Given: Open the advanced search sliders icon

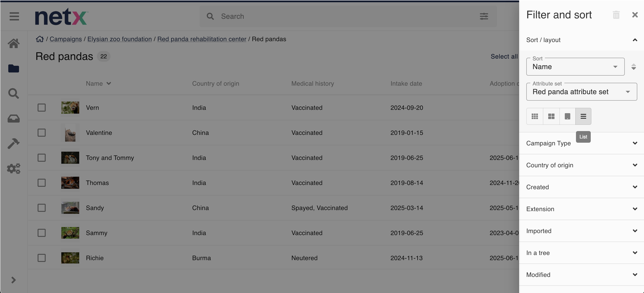Looking at the screenshot, I should coord(484,17).
